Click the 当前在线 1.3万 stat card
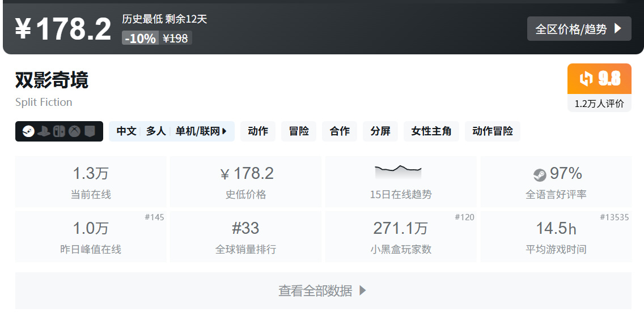Viewport: 644px width, 321px height. [x=91, y=182]
